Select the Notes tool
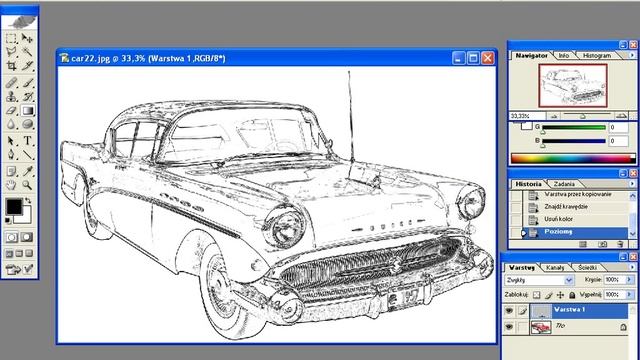Screen dimensions: 640x360 pyautogui.click(x=11, y=171)
